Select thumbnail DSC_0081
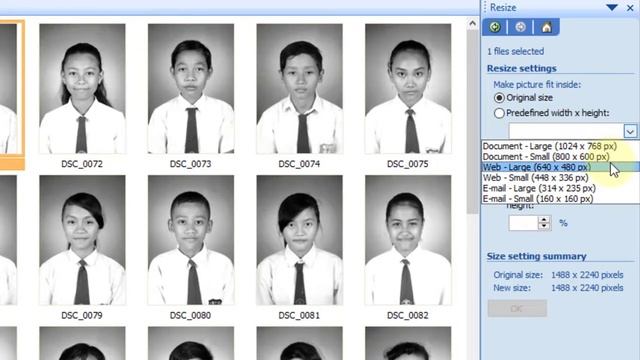640x360 pixels. [299, 240]
